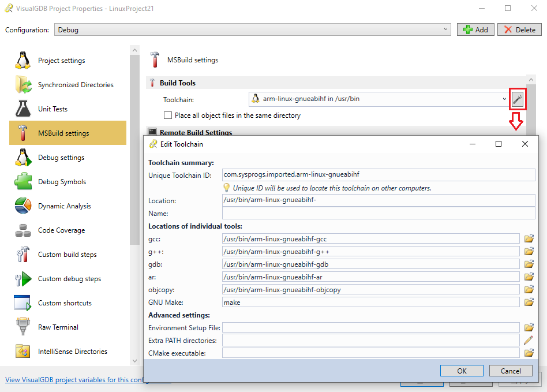Viewport: 547px width, 392px height.
Task: Select IntelliSense Directories page
Action: point(68,351)
